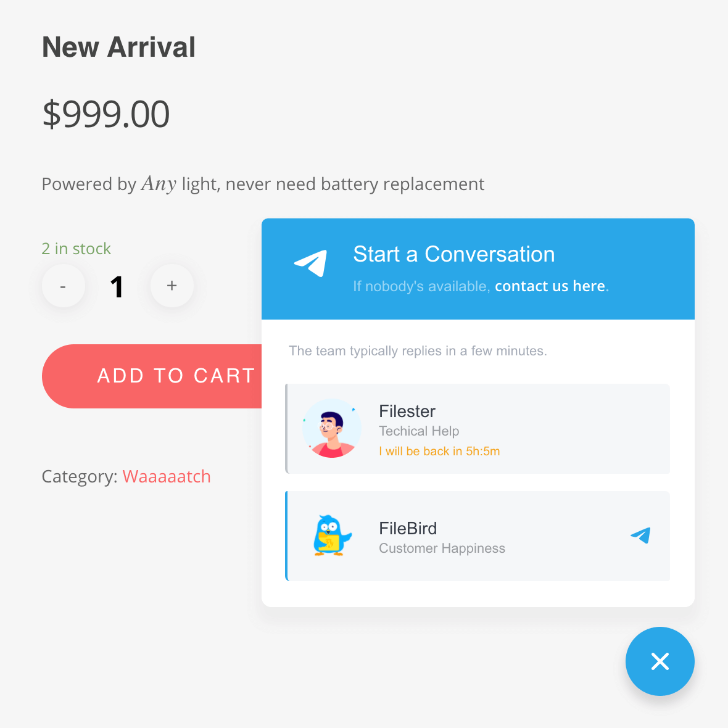Click the New Arrival product title

coord(119,47)
